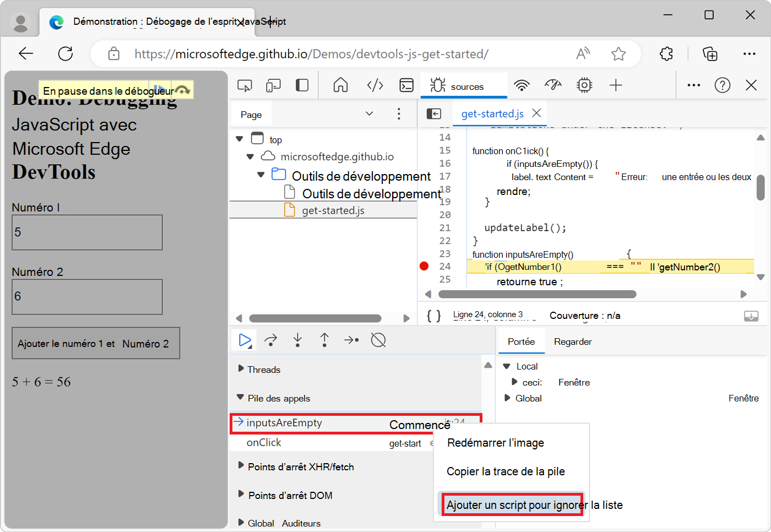Choose Copier la trace de la pile

coord(506,471)
